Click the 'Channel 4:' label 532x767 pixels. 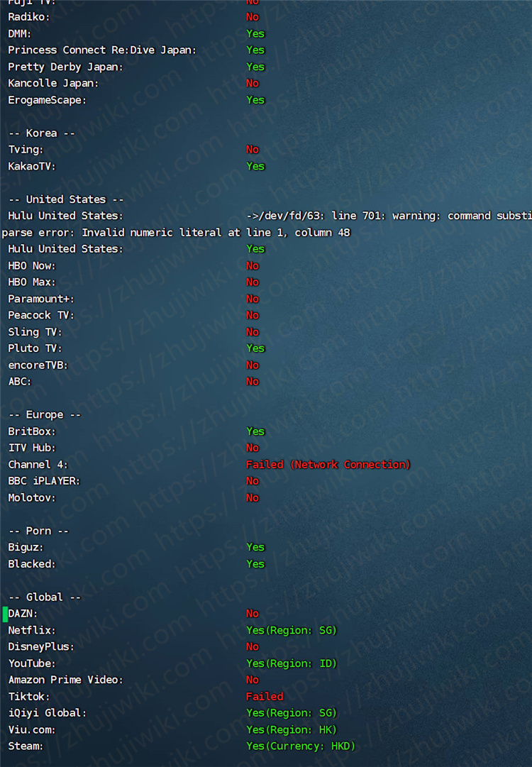click(x=38, y=465)
